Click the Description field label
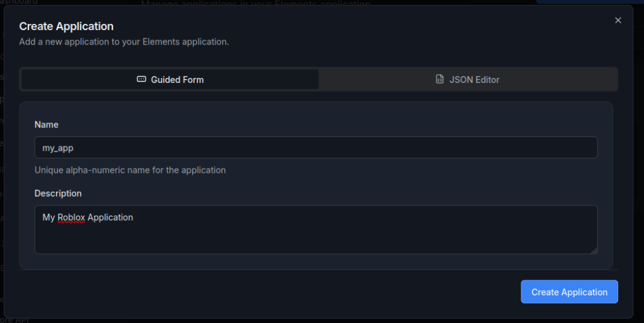 pos(58,193)
